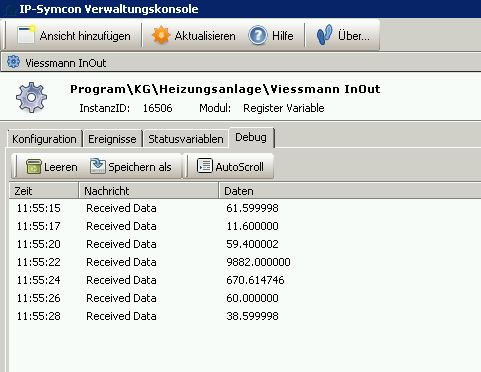Click the IP-Symcon Verwaltungskonsole title bar
Viewport: 481px width, 372px height.
coord(240,9)
